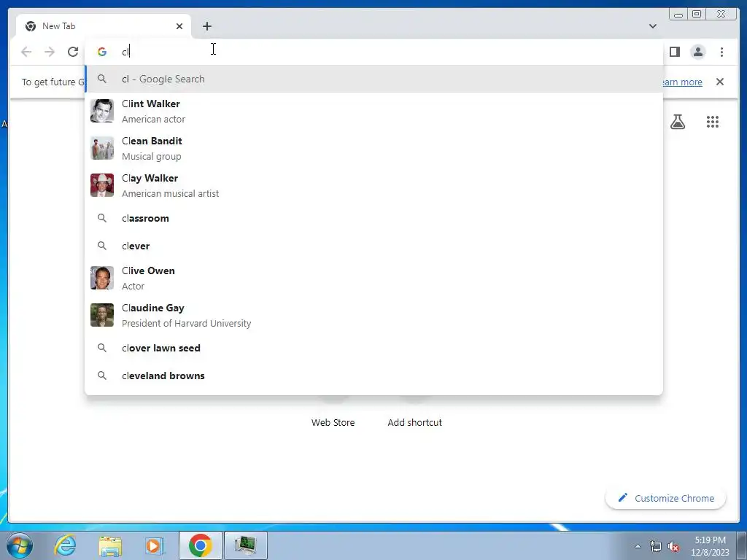The width and height of the screenshot is (747, 560).
Task: Open the Web Store shortcut
Action: (x=333, y=422)
